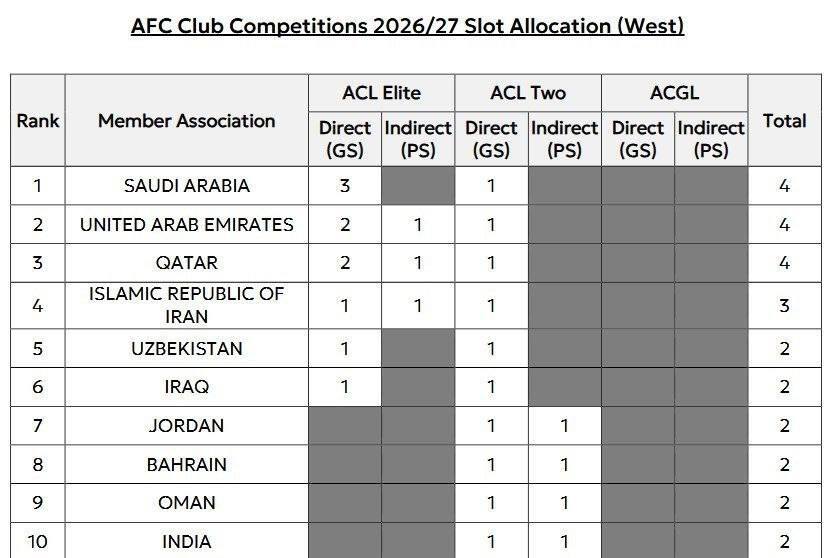The image size is (828, 558).
Task: Select the UZBEKISTAN association cell
Action: 187,348
